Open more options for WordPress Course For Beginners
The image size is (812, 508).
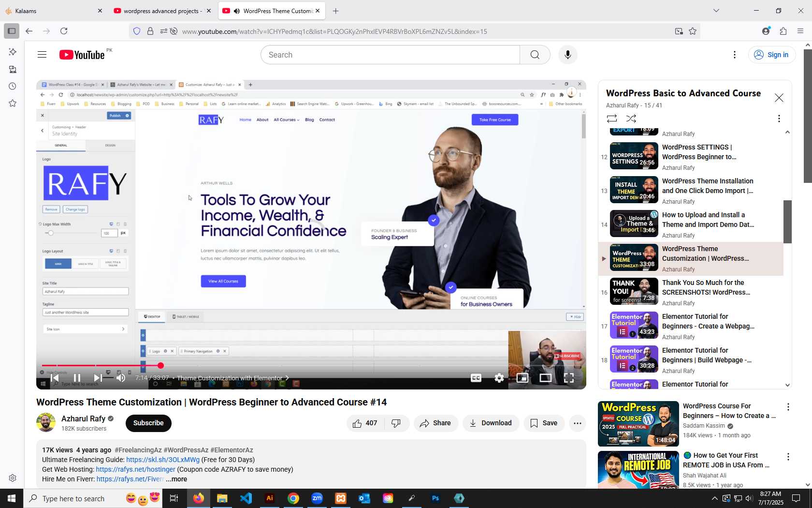[x=788, y=407]
